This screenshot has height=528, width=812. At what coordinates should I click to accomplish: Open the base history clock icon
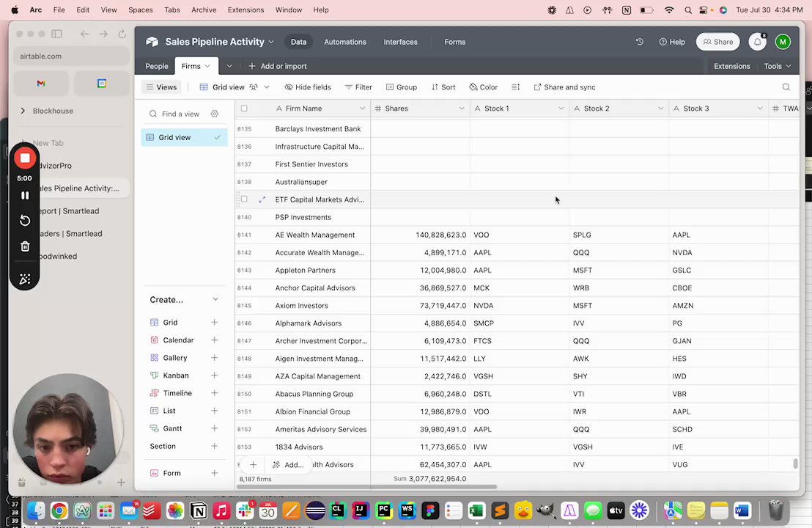(640, 42)
